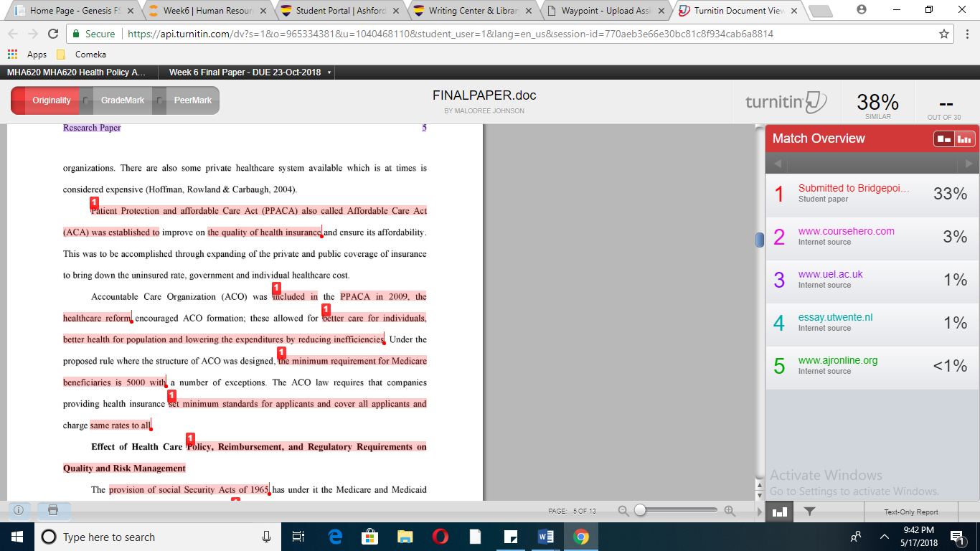Screen dimensions: 980x551
Task: Open the Text-Only Report
Action: 911,512
